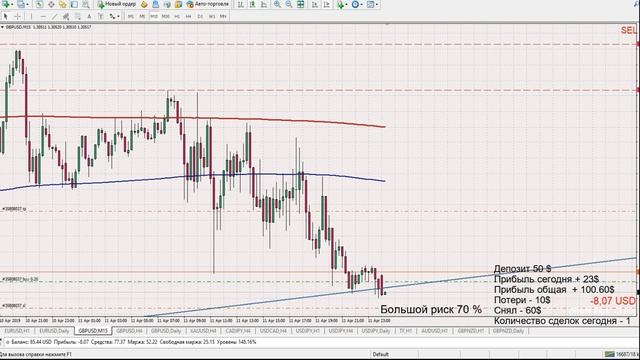Select the Fibonacci retracement tool
Viewport: 640px width, 360px height.
[x=78, y=16]
